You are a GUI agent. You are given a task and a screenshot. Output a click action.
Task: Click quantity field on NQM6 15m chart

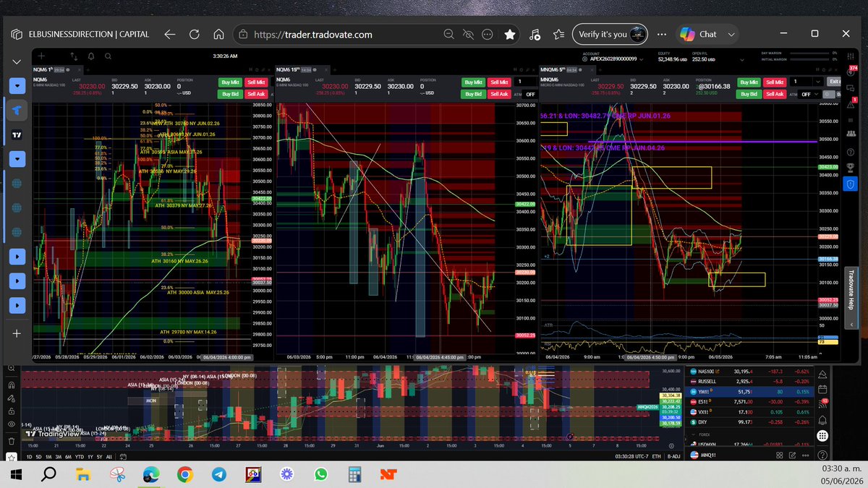pos(525,82)
